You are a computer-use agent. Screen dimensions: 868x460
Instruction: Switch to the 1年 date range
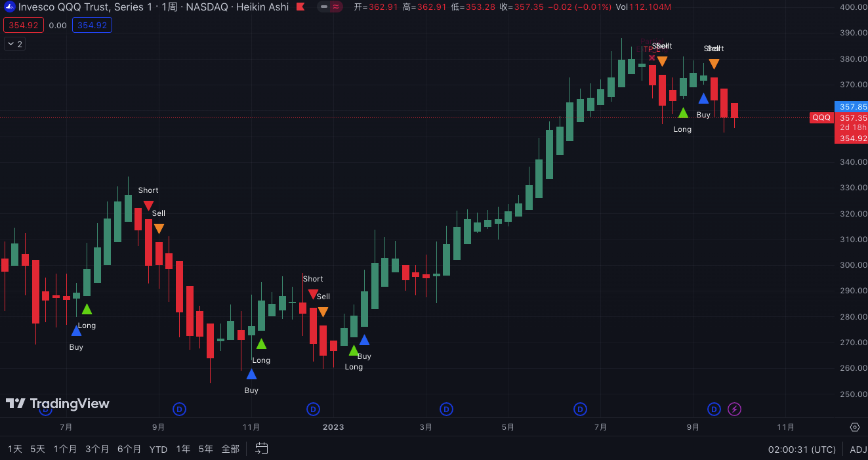pyautogui.click(x=183, y=450)
